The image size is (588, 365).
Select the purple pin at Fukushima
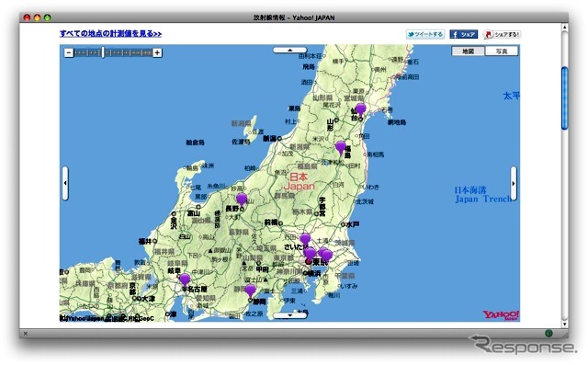[341, 147]
